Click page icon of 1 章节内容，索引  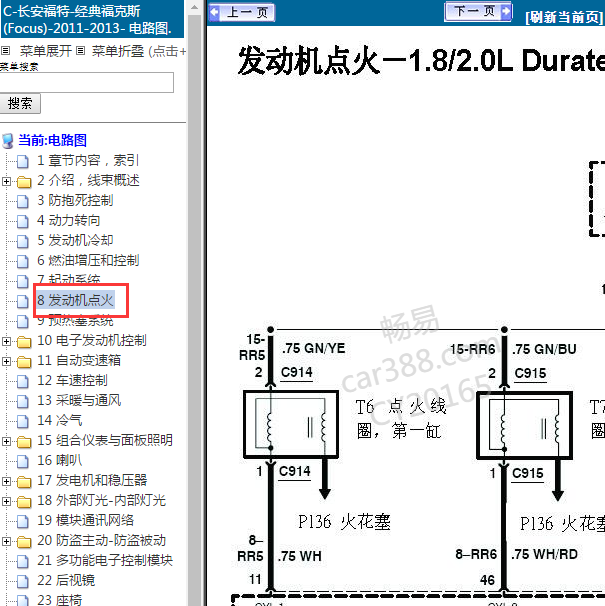(x=23, y=161)
